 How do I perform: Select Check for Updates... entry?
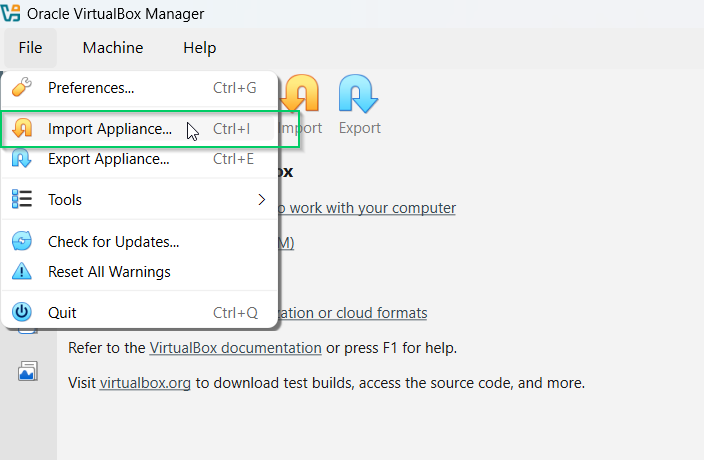tap(139, 242)
